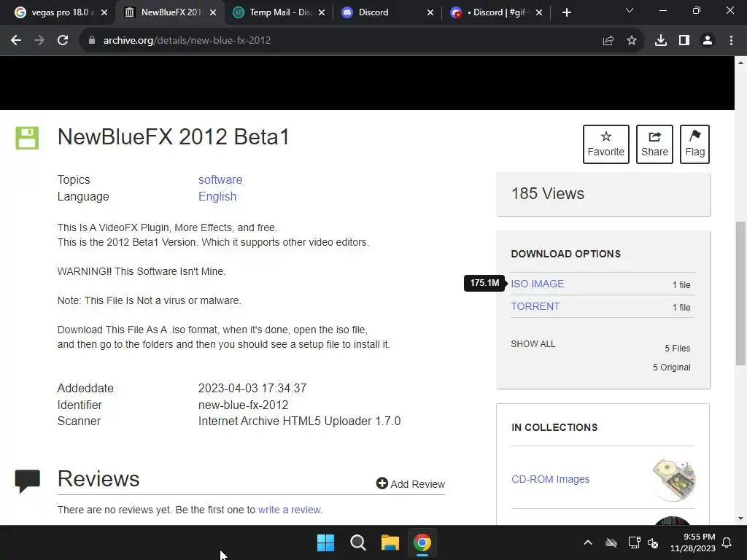Image resolution: width=747 pixels, height=560 pixels.
Task: Click the Addeddate value 2023-04-03 17:34:37
Action: pyautogui.click(x=252, y=388)
